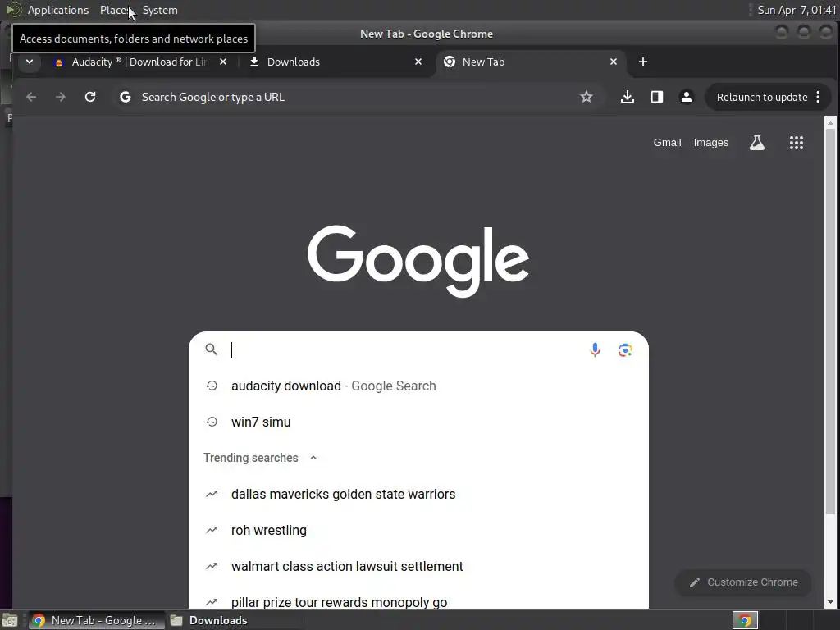The height and width of the screenshot is (630, 840).
Task: Open the side panel icon
Action: (657, 97)
